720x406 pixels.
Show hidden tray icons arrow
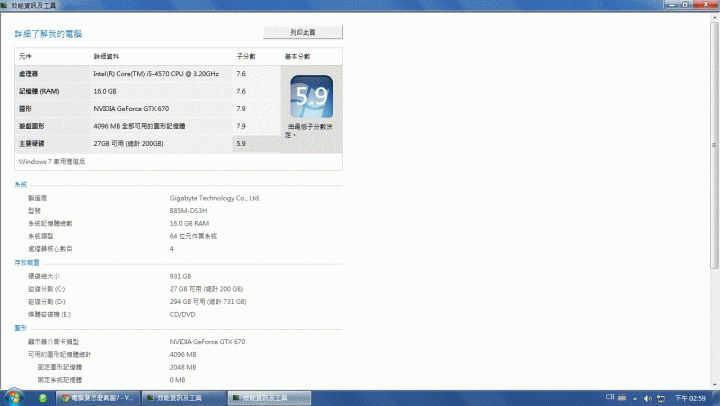(635, 399)
